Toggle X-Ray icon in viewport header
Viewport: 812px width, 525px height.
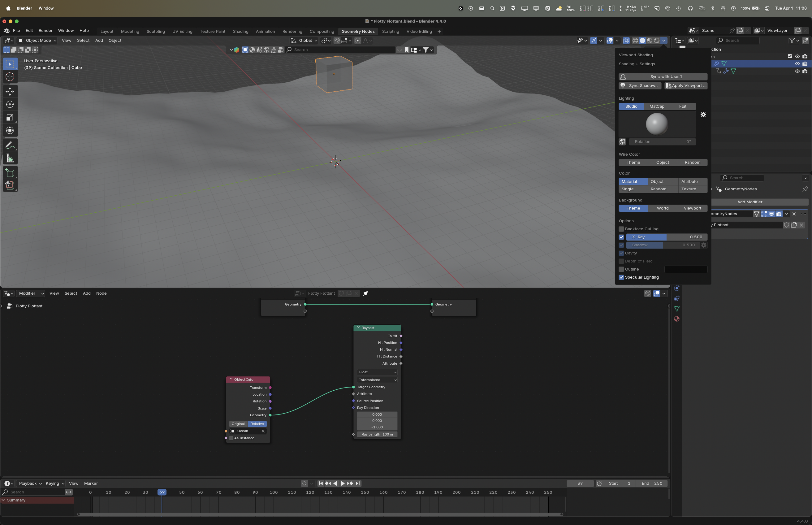626,41
